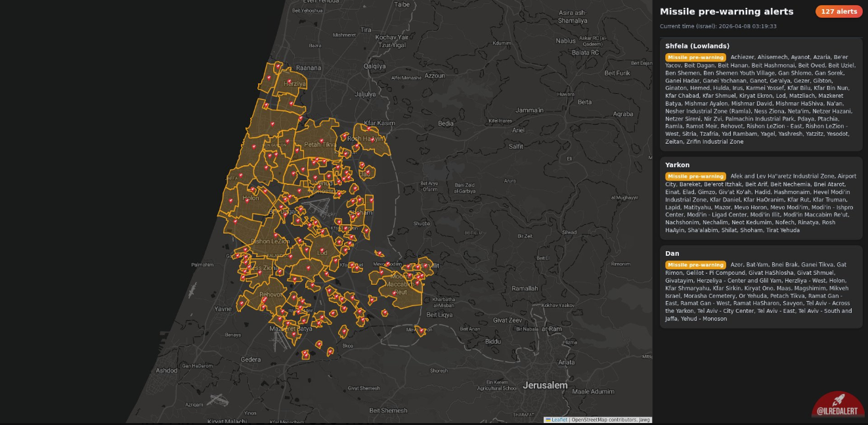Select the Dan region heading

point(672,253)
